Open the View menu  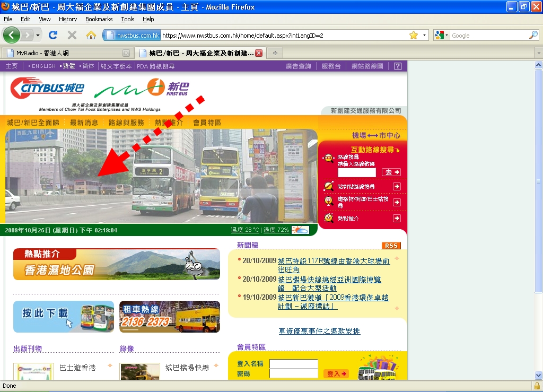pyautogui.click(x=45, y=19)
